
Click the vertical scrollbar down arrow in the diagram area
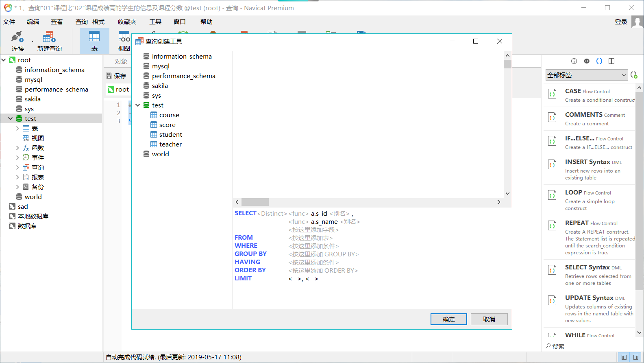tap(507, 193)
